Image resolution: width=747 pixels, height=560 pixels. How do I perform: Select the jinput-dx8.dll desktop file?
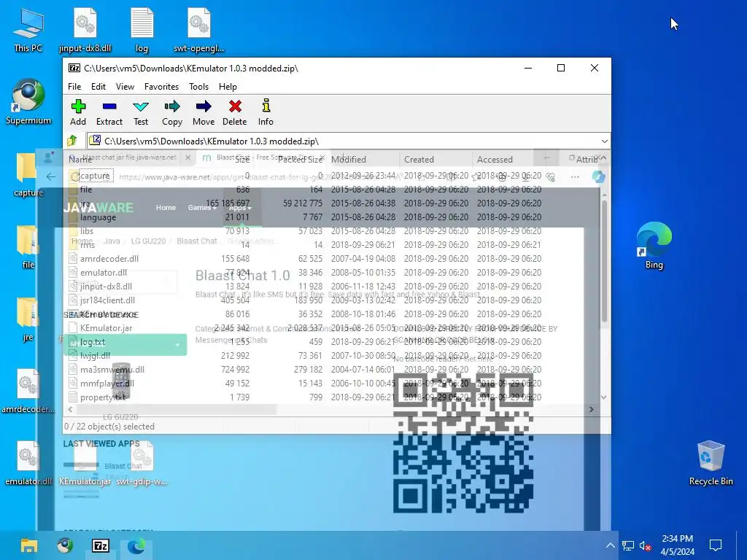(85, 30)
